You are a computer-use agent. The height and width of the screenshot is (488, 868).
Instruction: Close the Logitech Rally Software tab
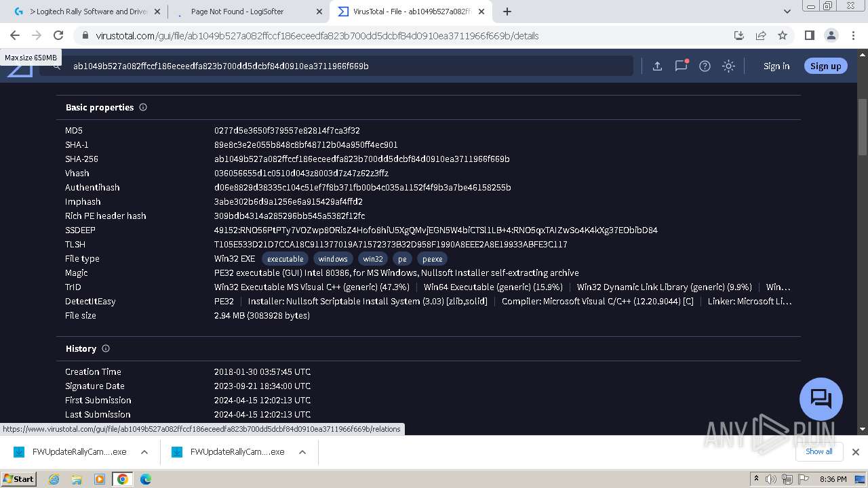click(157, 12)
